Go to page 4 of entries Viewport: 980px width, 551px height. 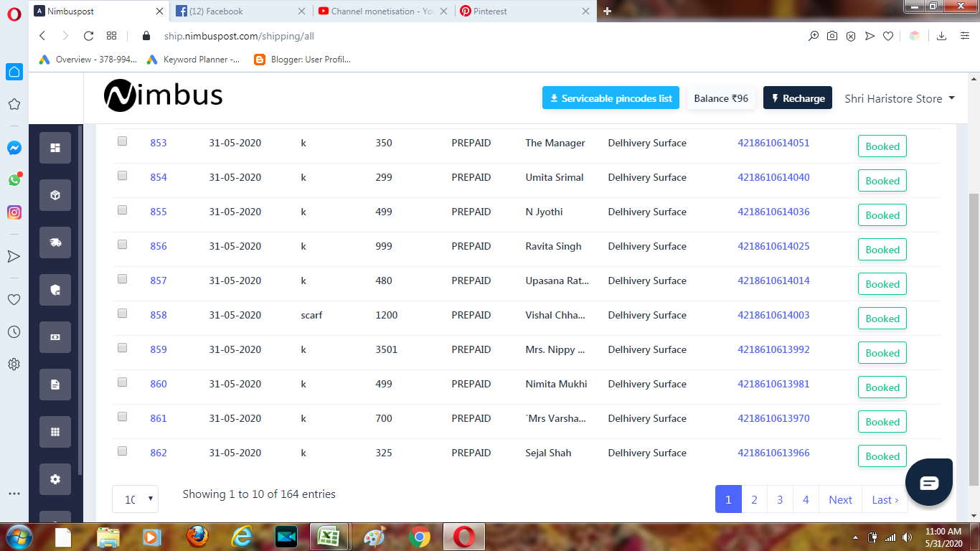coord(806,499)
